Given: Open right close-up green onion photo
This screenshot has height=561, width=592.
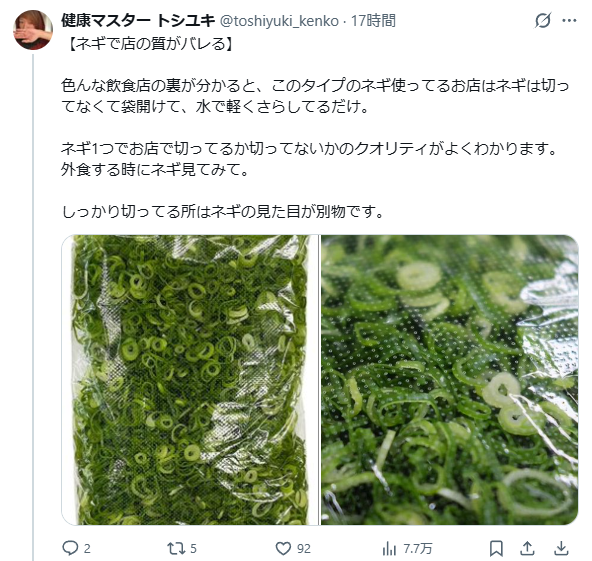Looking at the screenshot, I should [x=450, y=380].
